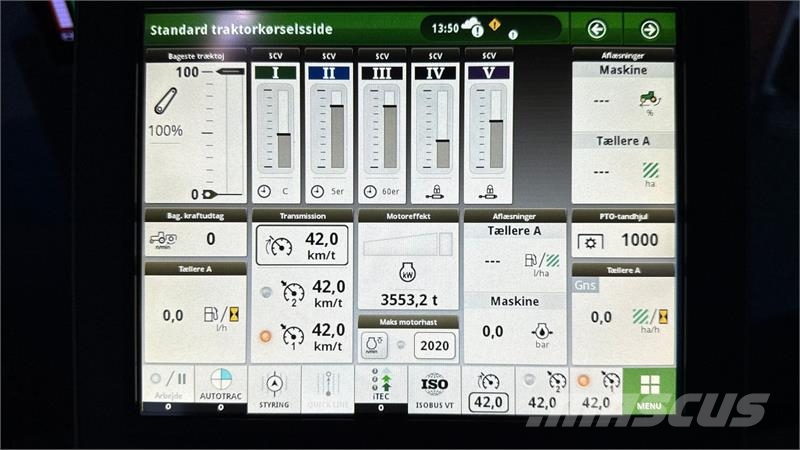This screenshot has width=800, height=450.
Task: Open the Aflæsninger header above Maskine
Action: pos(623,55)
